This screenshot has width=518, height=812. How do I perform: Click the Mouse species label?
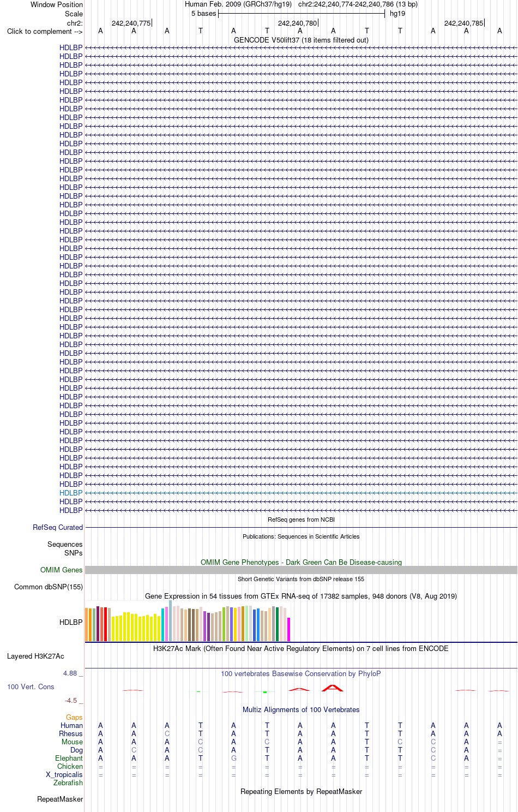(72, 742)
